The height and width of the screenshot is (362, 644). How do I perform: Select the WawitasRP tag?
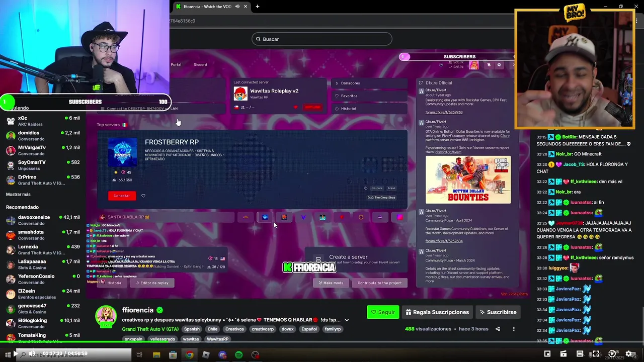217,339
